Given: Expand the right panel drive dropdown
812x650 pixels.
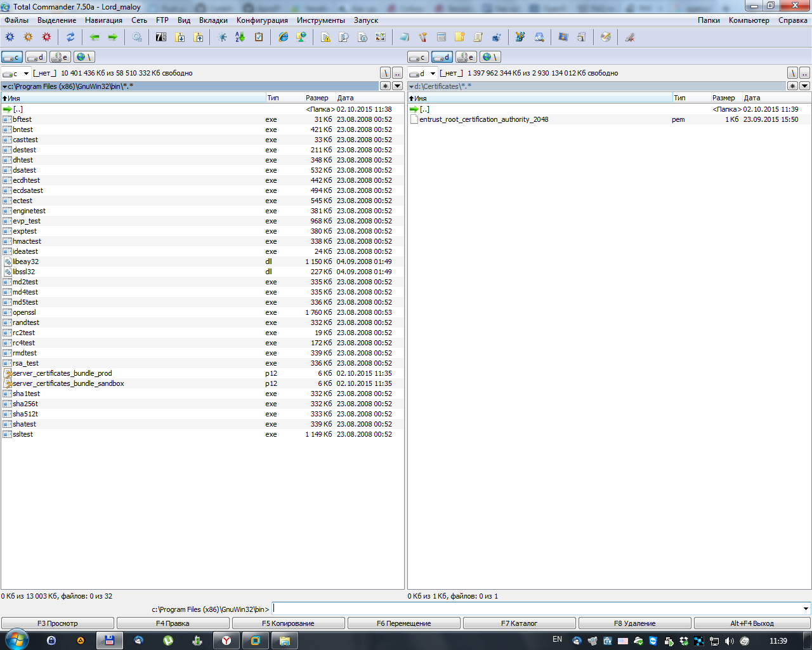Looking at the screenshot, I should tap(433, 74).
